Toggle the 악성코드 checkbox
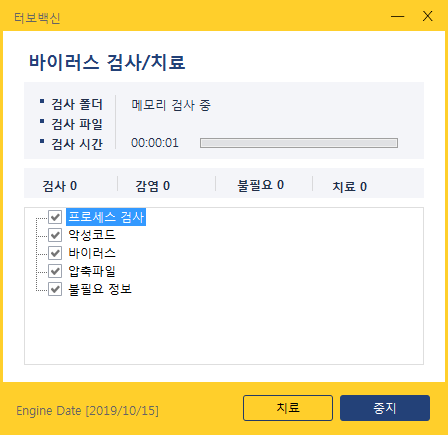This screenshot has height=435, width=448. (55, 235)
